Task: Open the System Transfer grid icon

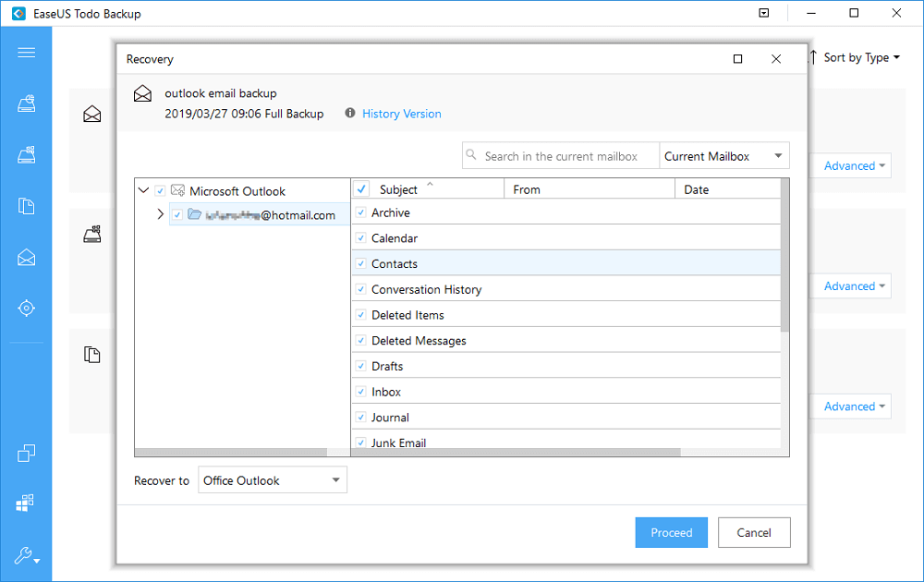Action: pyautogui.click(x=25, y=503)
